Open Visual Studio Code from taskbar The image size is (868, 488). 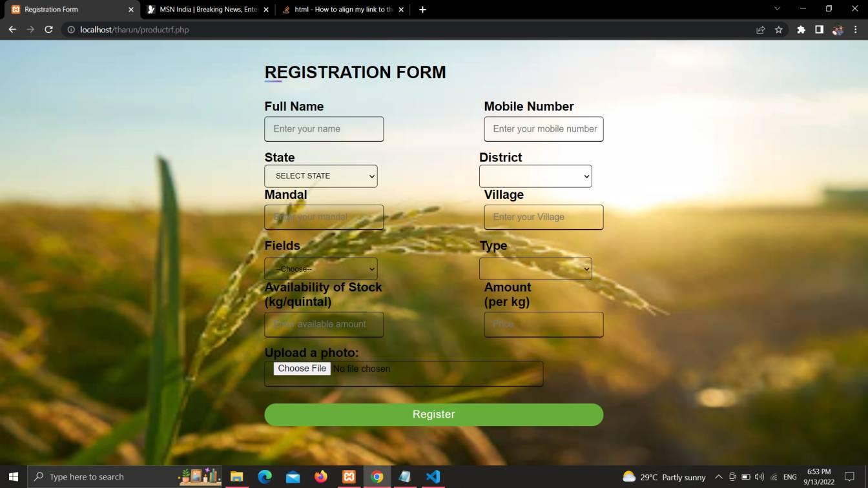click(433, 477)
